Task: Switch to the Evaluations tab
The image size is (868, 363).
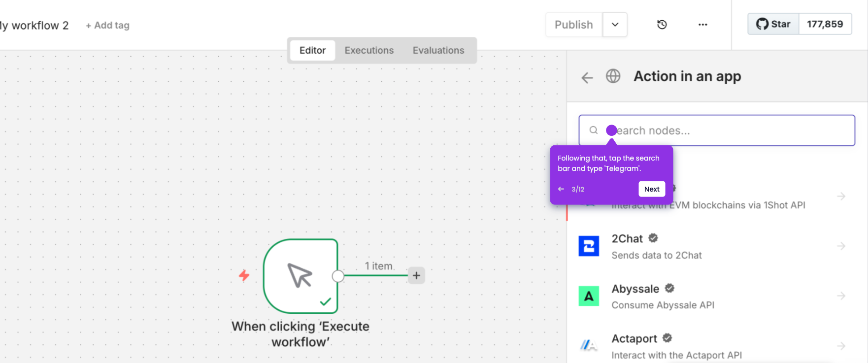Action: point(438,50)
